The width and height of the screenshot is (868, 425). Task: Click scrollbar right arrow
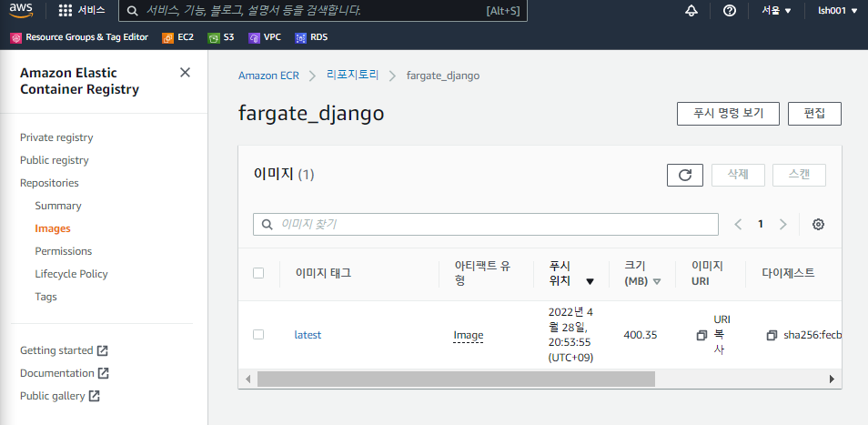(x=832, y=379)
